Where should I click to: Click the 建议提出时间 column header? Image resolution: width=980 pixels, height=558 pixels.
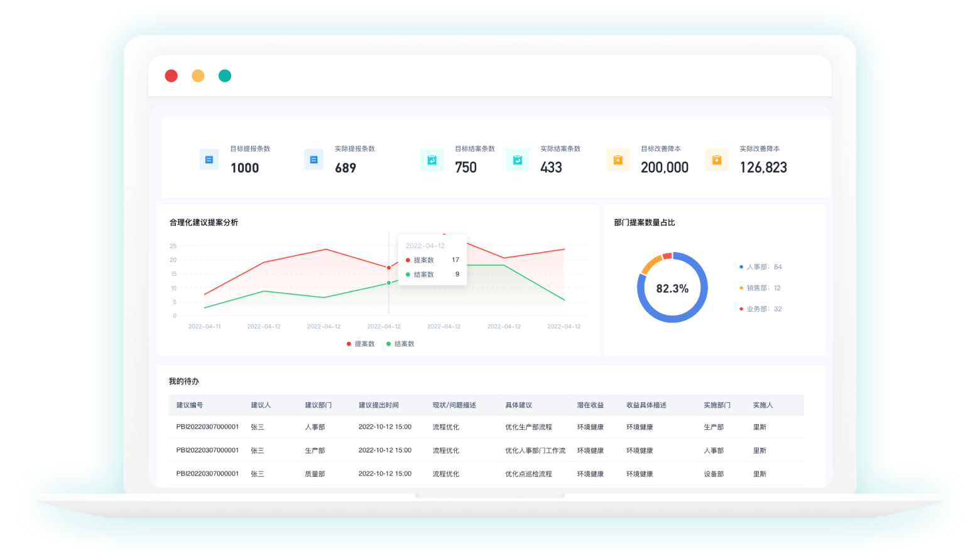tap(378, 405)
